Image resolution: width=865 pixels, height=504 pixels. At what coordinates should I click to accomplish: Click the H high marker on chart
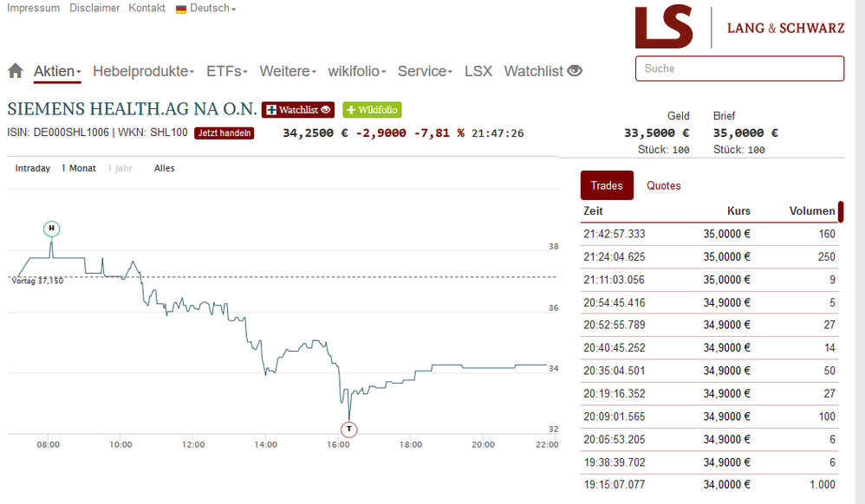point(51,229)
